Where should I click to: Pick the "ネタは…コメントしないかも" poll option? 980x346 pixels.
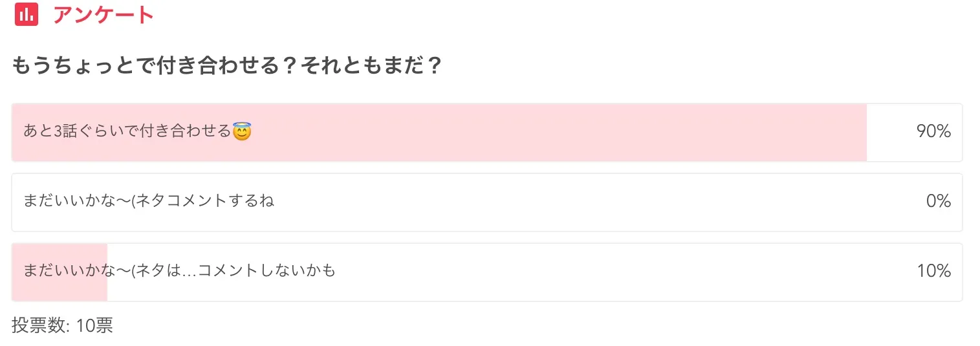(179, 270)
